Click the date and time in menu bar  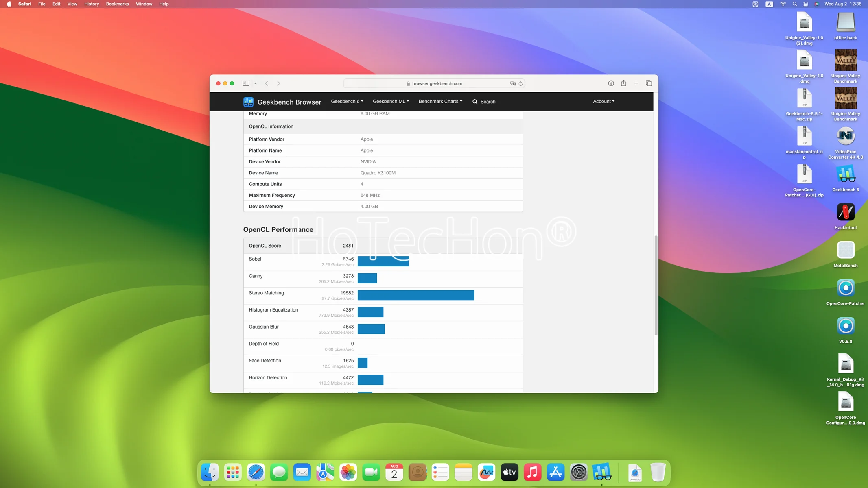click(x=843, y=4)
